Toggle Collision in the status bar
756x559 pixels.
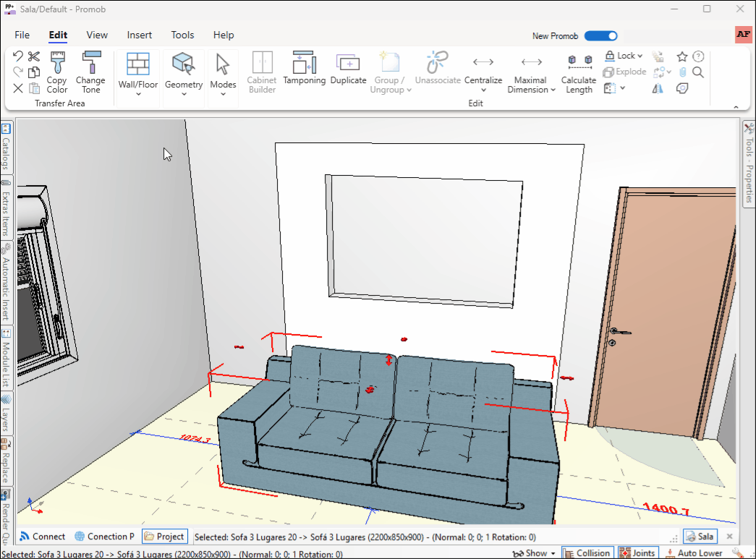[586, 553]
